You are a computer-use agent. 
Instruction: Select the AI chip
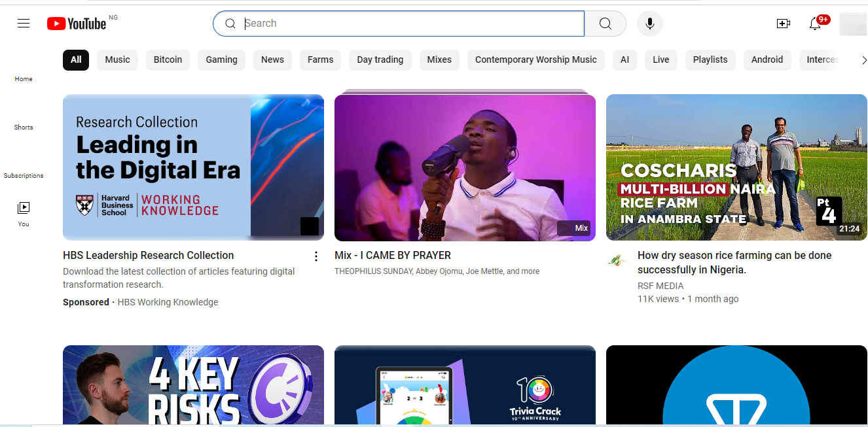tap(625, 60)
